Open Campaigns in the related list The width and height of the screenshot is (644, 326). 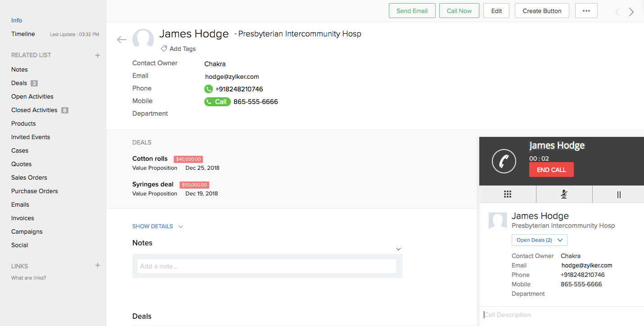coord(27,231)
